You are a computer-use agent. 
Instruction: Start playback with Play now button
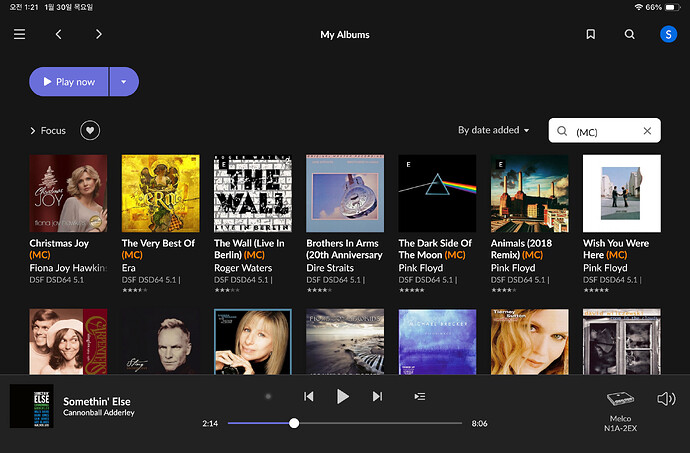point(69,81)
